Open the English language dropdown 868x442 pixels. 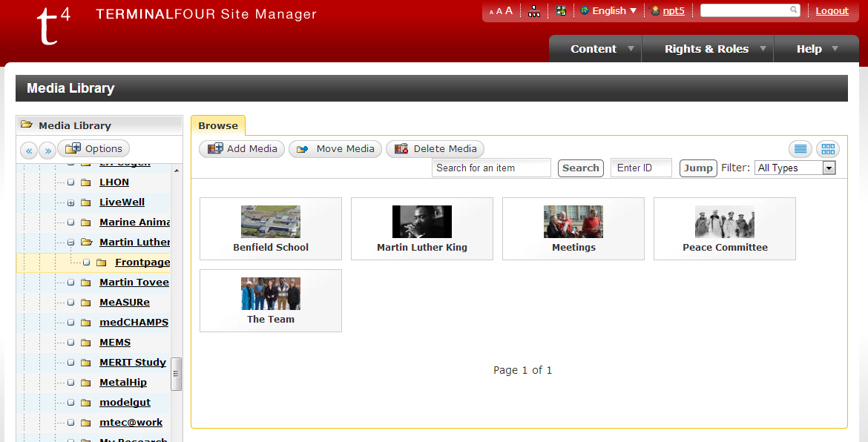pos(608,11)
